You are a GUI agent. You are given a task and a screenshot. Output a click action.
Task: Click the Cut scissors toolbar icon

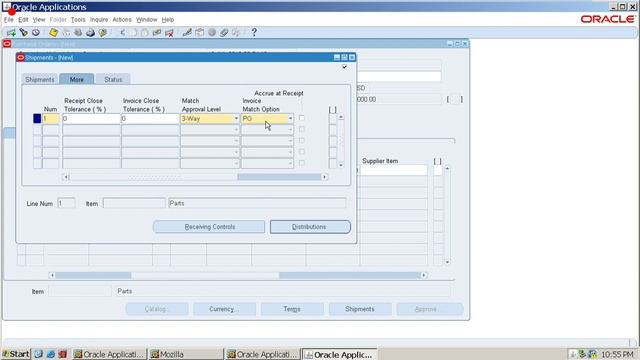[122, 33]
